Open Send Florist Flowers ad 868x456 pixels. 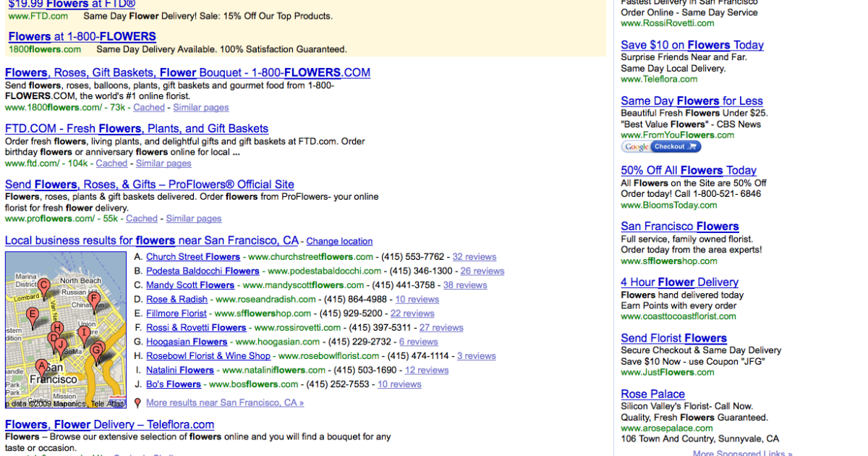click(x=674, y=338)
